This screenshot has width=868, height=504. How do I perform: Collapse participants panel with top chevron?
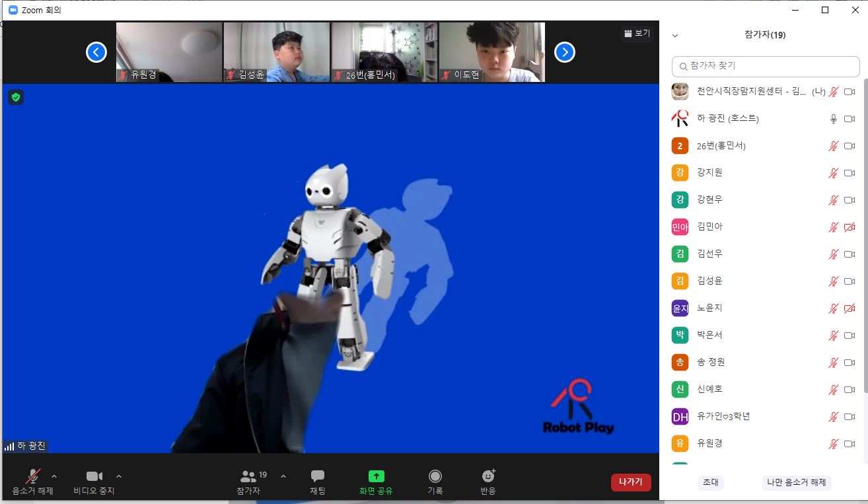tap(674, 36)
